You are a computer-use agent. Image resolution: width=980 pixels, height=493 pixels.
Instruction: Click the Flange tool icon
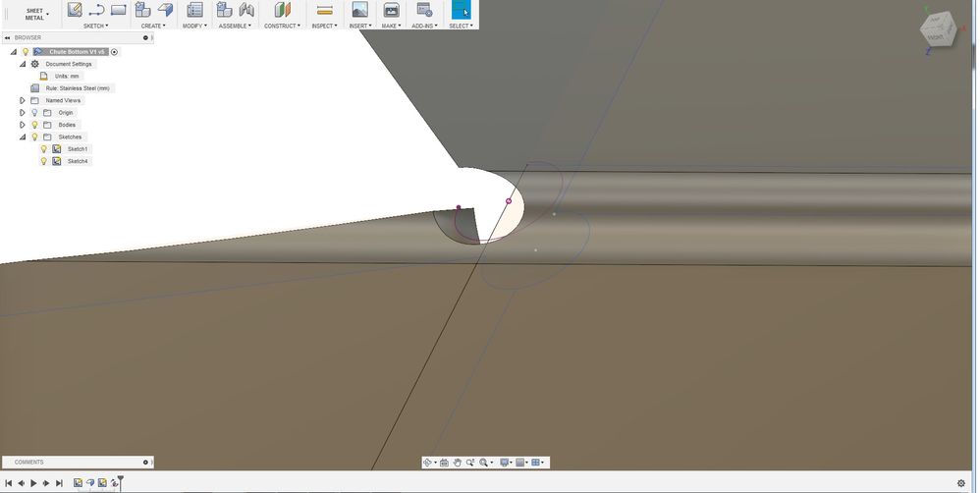165,10
